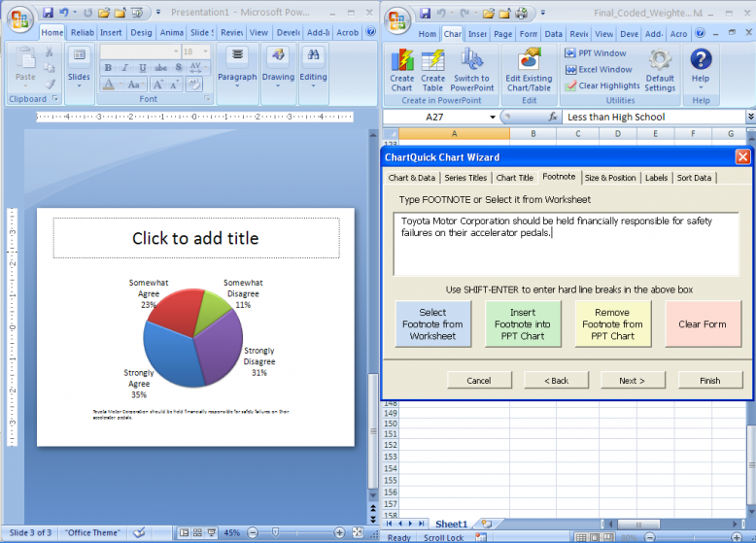
Task: Toggle Text Shadow in PowerPoint Font group
Action: coord(179,68)
